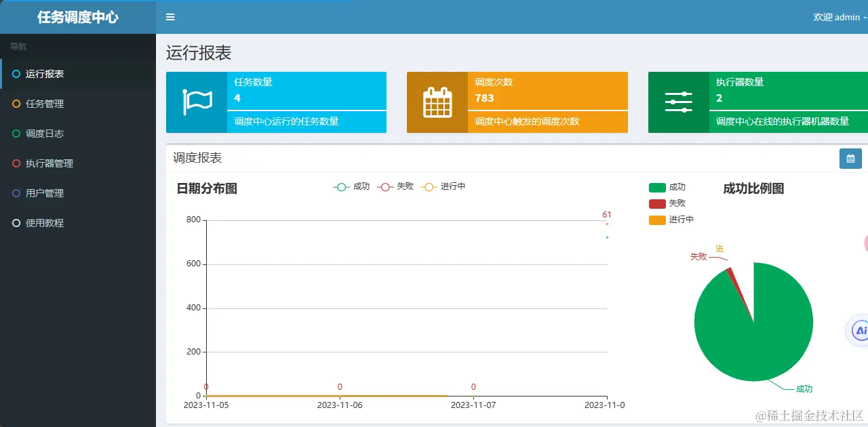Click the 600 y-axis label
Image resolution: width=868 pixels, height=427 pixels.
193,264
